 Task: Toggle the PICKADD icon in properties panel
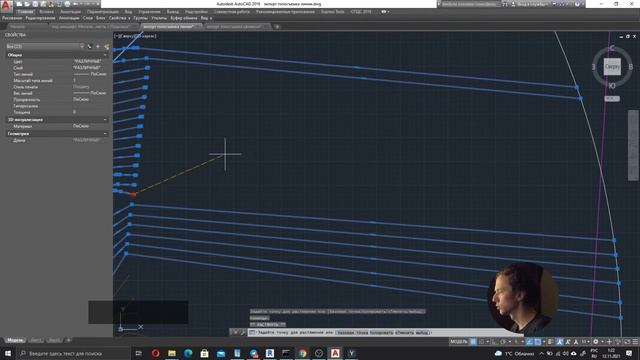[89, 47]
